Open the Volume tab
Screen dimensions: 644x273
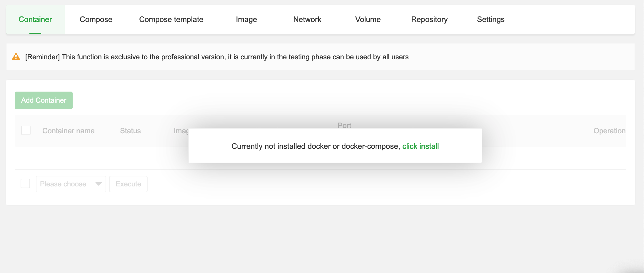tap(368, 19)
